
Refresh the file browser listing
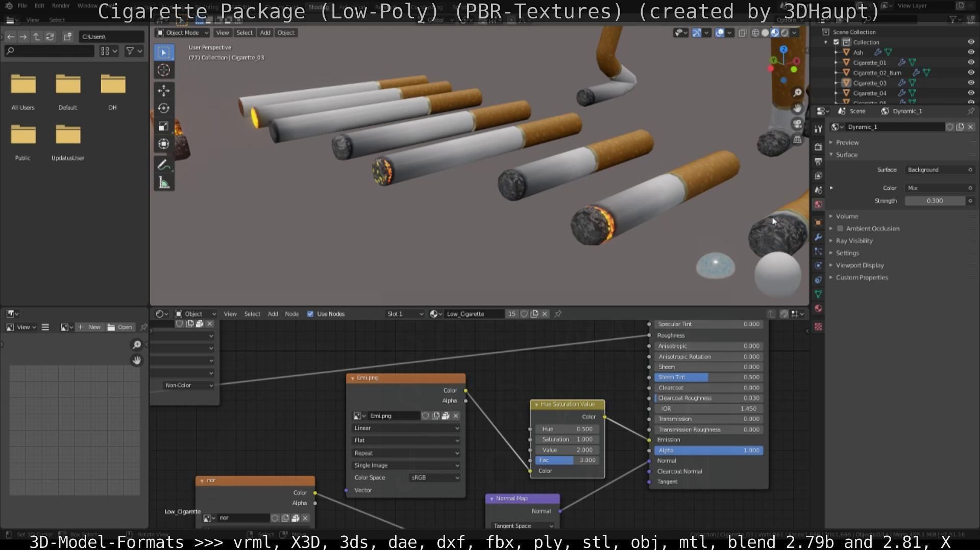[50, 37]
